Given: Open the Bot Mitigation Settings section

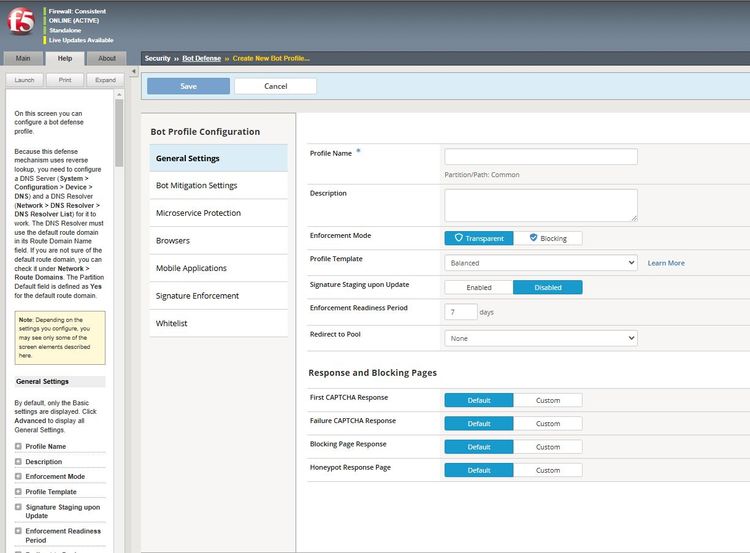Looking at the screenshot, I should pyautogui.click(x=196, y=185).
